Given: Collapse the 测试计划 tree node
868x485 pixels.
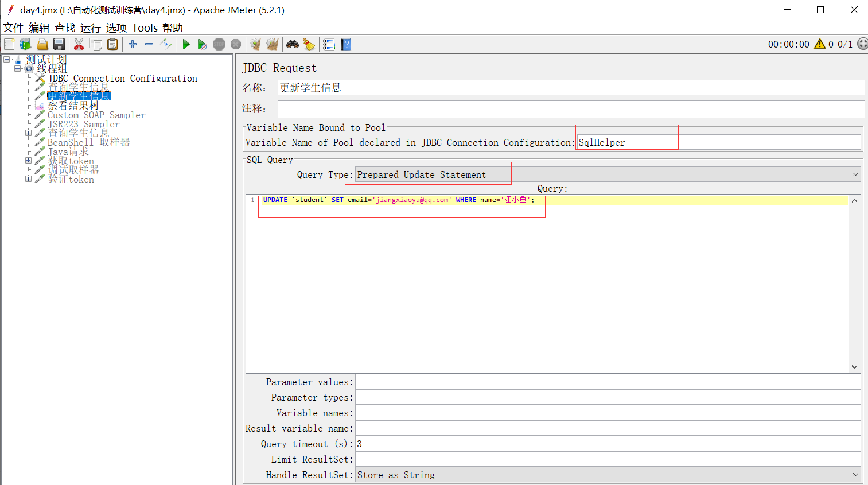Looking at the screenshot, I should pos(6,59).
